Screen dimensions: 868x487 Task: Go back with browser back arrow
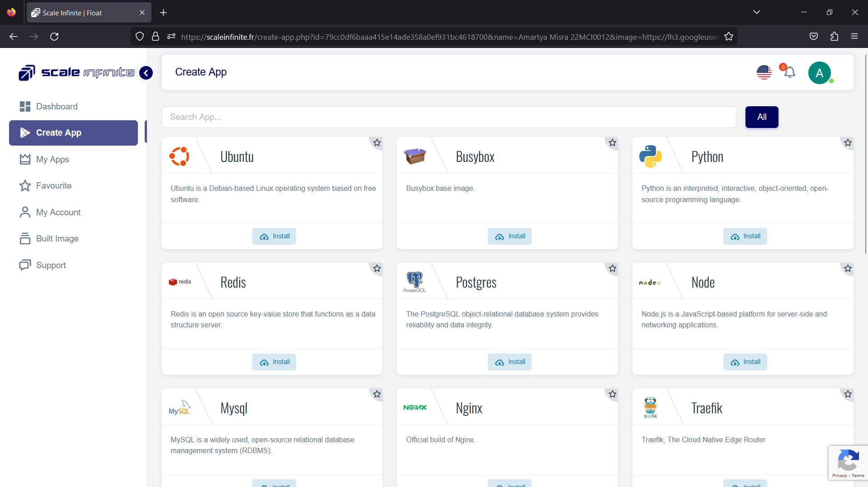14,37
